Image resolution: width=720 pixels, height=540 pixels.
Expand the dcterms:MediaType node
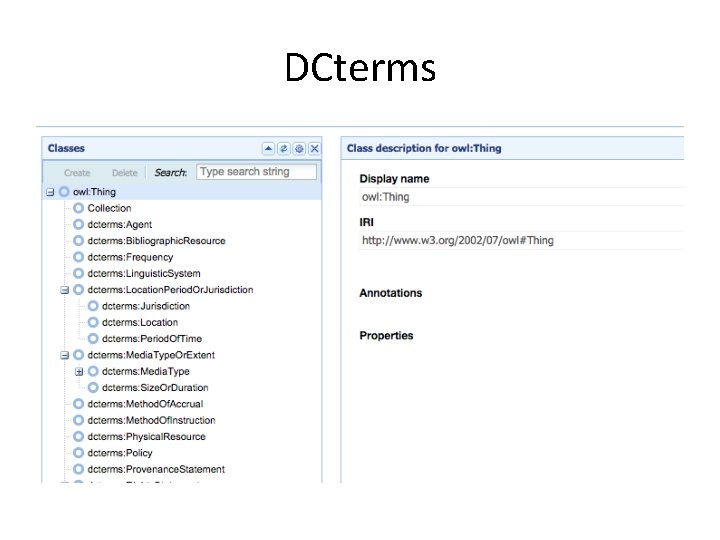pyautogui.click(x=79, y=371)
